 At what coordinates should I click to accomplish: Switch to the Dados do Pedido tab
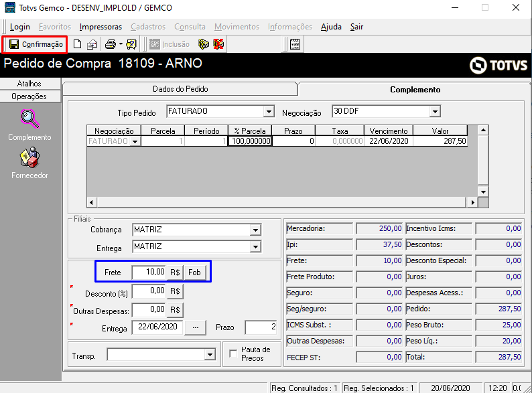180,89
